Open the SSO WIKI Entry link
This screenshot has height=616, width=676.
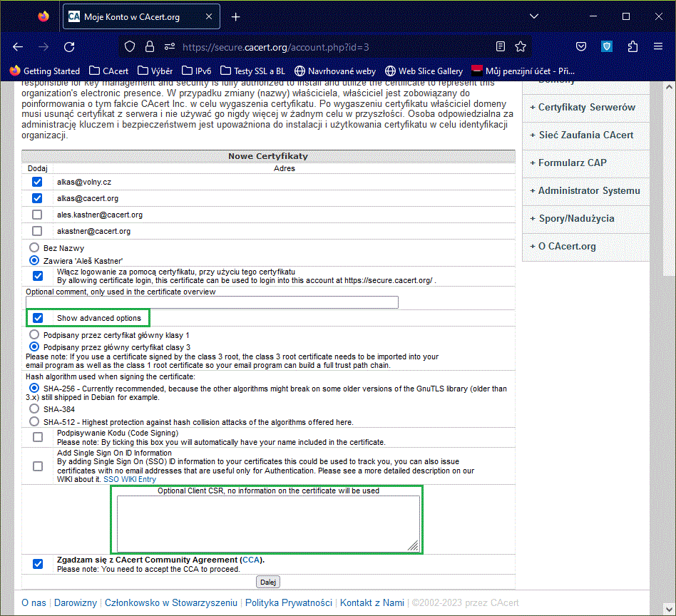[129, 480]
